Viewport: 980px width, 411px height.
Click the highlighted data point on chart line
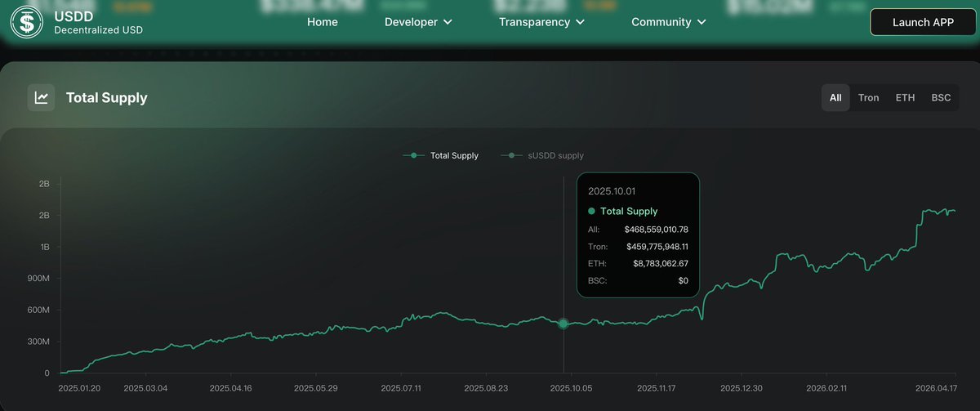[x=563, y=324]
